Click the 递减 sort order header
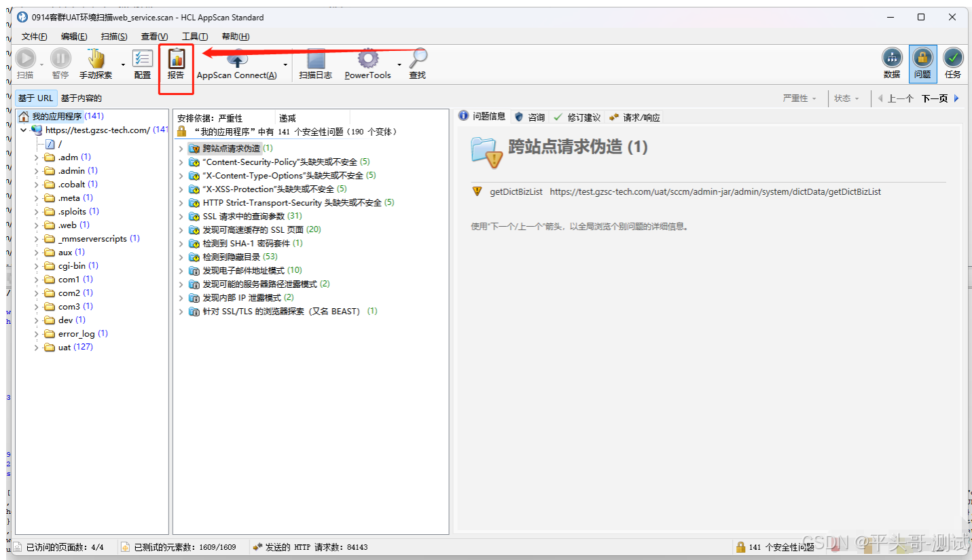The image size is (972, 560). 287,118
